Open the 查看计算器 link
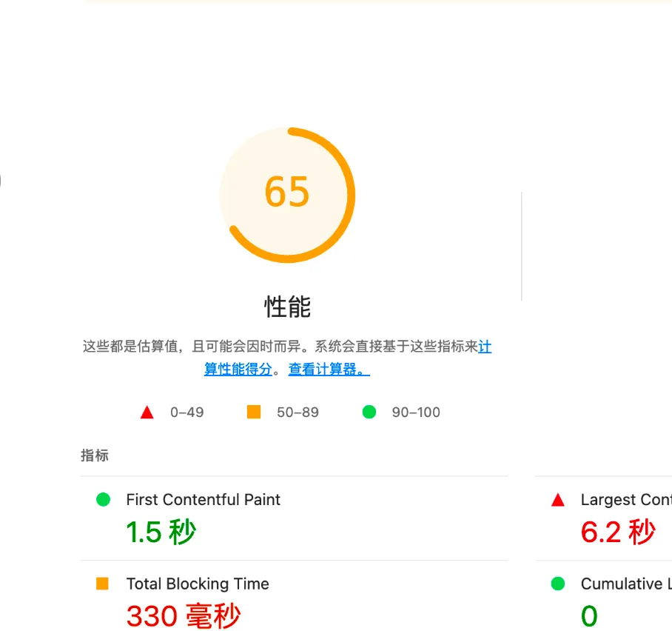This screenshot has width=672, height=631. [329, 369]
